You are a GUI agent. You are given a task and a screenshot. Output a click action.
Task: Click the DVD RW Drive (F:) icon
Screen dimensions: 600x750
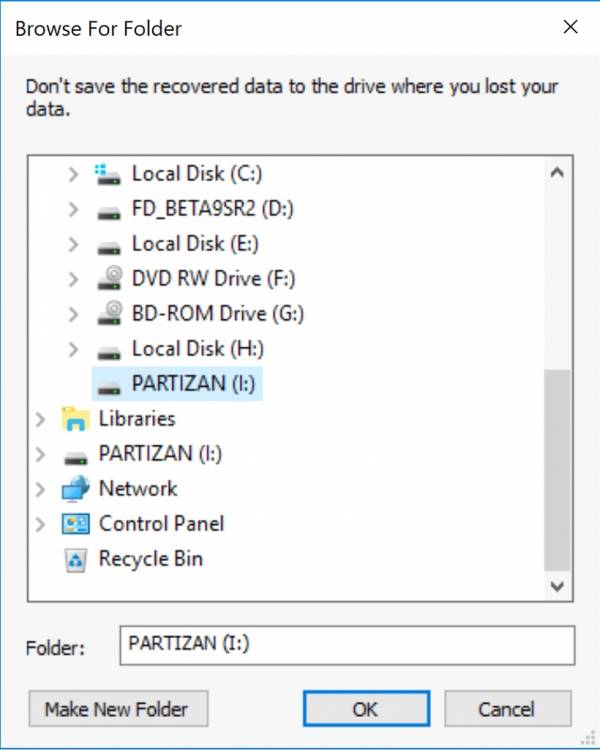click(108, 279)
